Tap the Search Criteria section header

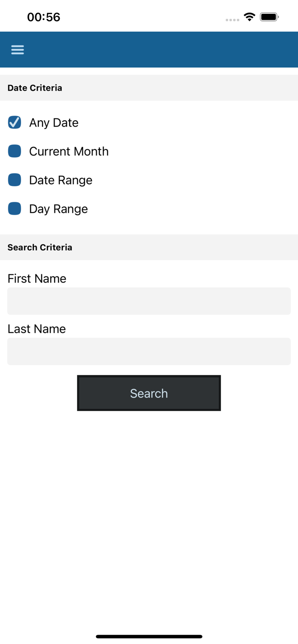click(x=40, y=247)
